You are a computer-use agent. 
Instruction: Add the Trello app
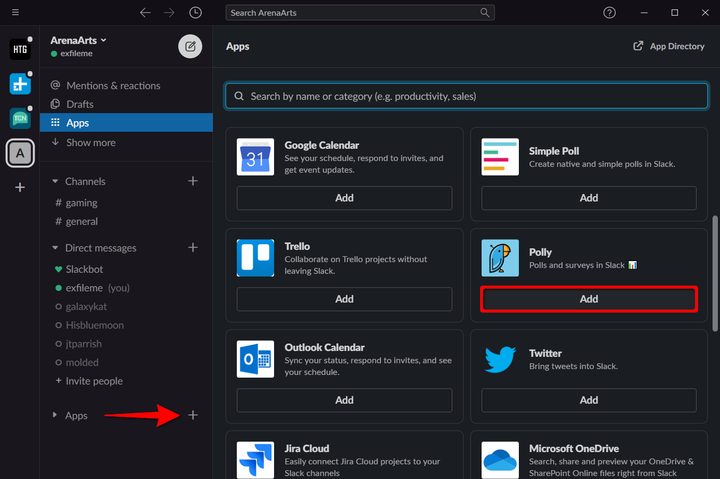[x=344, y=299]
